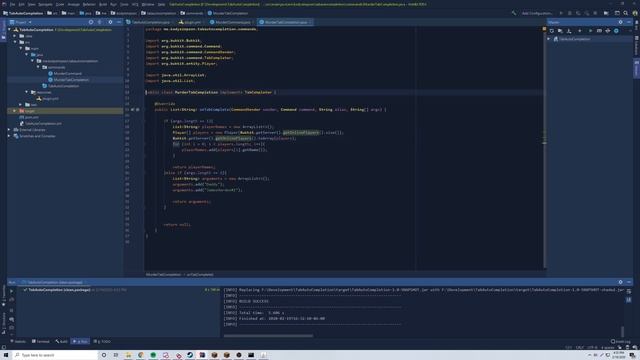Click the locate file icon in Project panel
The height and width of the screenshot is (360, 640).
tap(91, 22)
